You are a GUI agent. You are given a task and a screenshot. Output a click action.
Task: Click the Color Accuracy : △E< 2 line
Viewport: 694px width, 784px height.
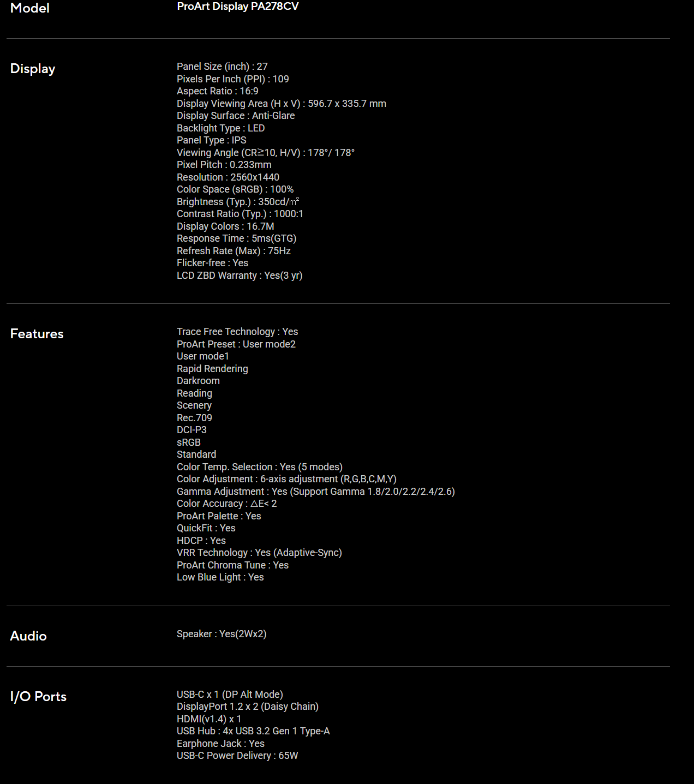(x=227, y=504)
